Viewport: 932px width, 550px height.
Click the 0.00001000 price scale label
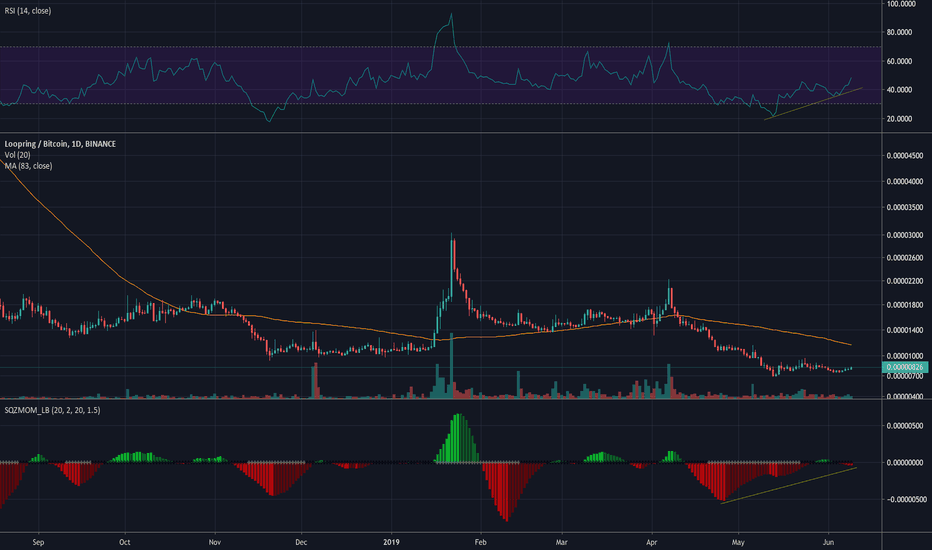(905, 356)
